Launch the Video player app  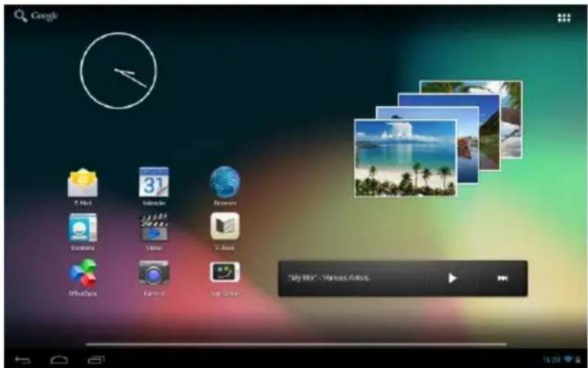click(x=154, y=228)
